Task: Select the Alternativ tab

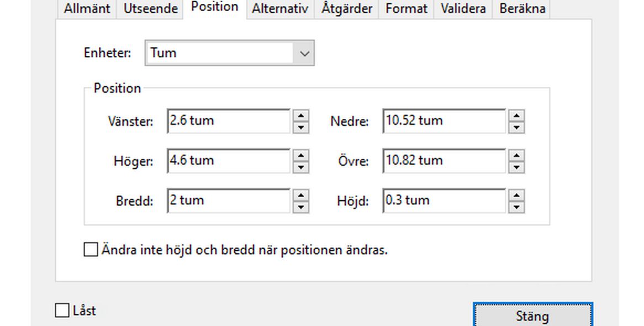Action: [x=279, y=8]
